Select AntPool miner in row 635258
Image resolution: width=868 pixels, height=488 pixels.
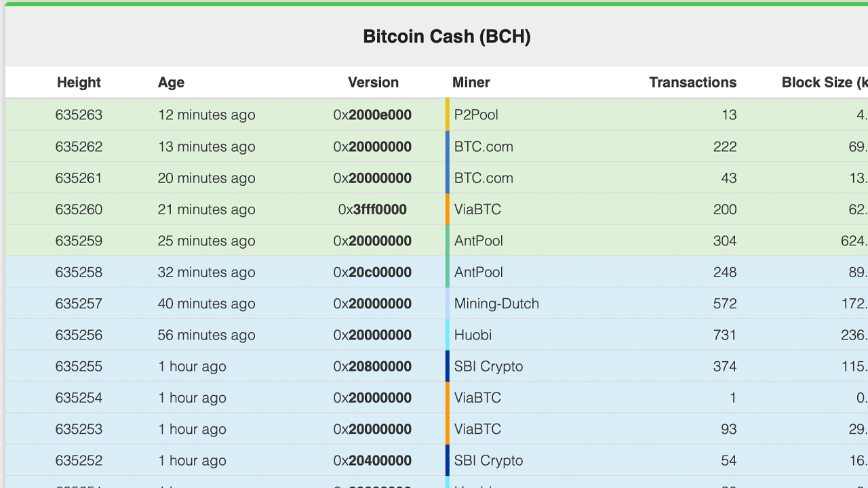(x=479, y=272)
